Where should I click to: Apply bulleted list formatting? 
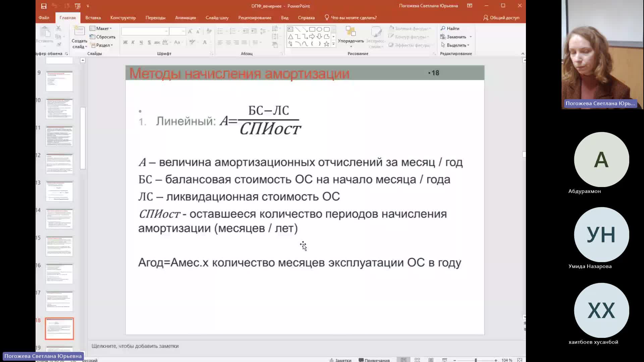click(x=220, y=31)
